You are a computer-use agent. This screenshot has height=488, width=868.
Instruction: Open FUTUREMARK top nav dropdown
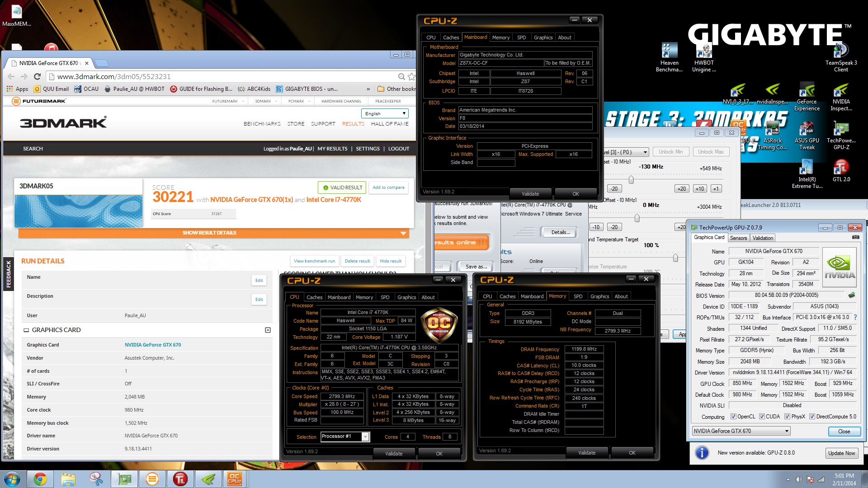pos(228,101)
